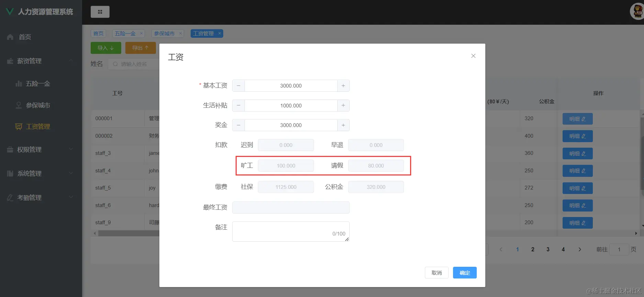Decrease 生活补贴 with minus button
The height and width of the screenshot is (297, 644).
pos(238,105)
